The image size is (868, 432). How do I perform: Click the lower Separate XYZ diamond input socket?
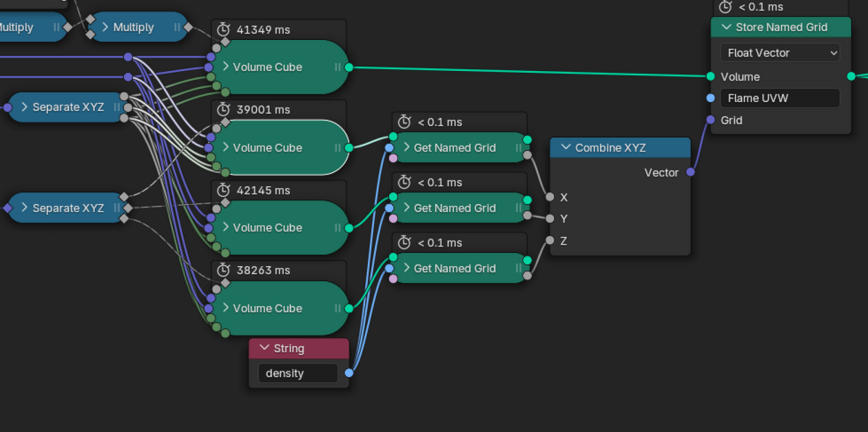pyautogui.click(x=8, y=208)
